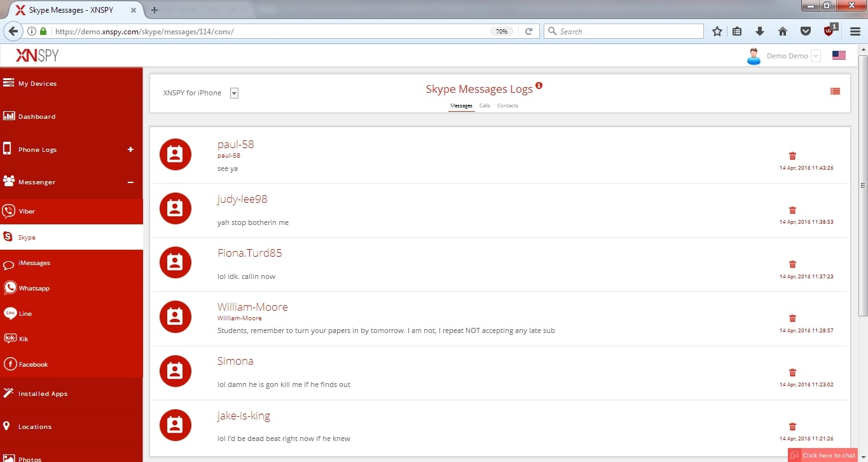Delete the paul-58 conversation via trash icon

(x=792, y=156)
